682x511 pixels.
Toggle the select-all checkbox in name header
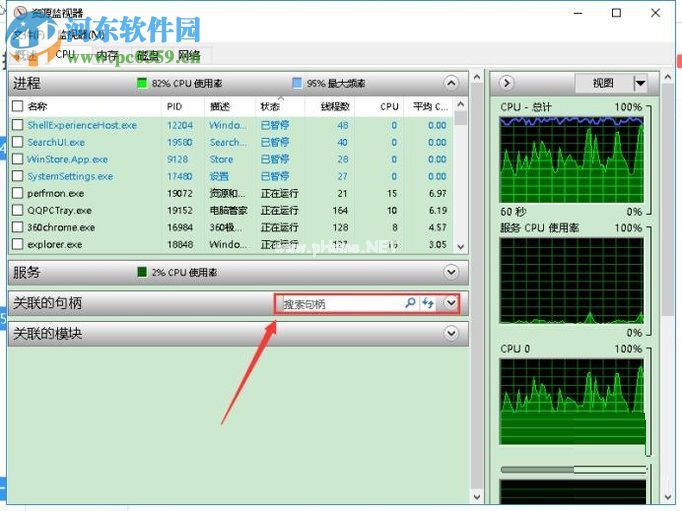click(x=17, y=106)
